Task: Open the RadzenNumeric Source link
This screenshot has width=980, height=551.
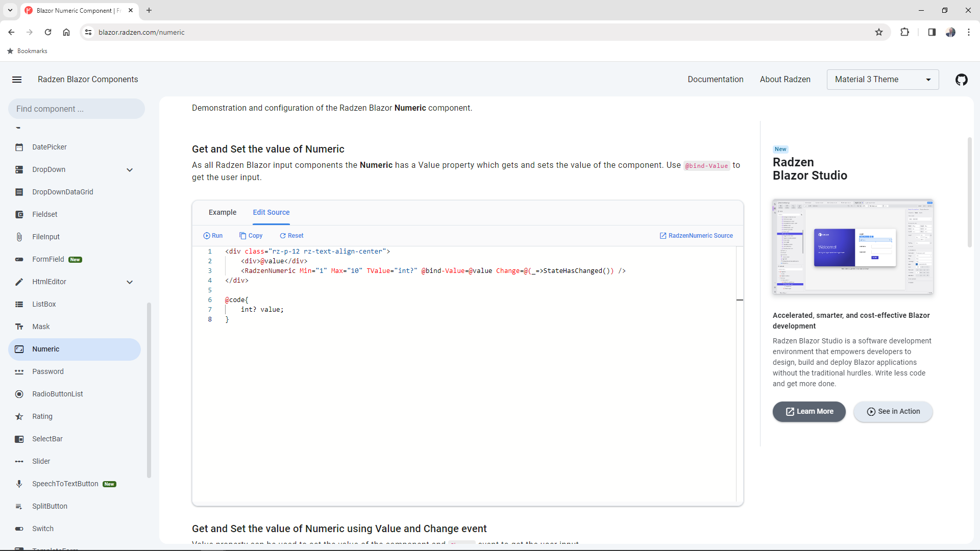Action: click(x=696, y=235)
